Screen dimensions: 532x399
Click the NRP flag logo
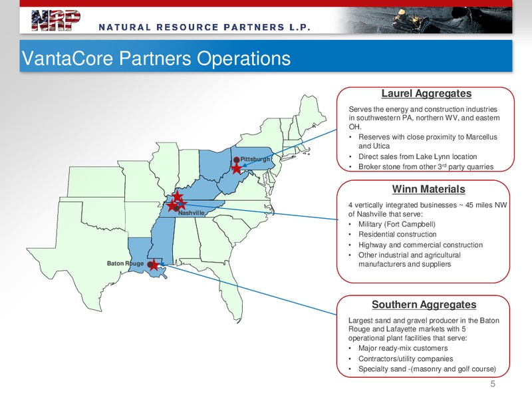point(56,21)
